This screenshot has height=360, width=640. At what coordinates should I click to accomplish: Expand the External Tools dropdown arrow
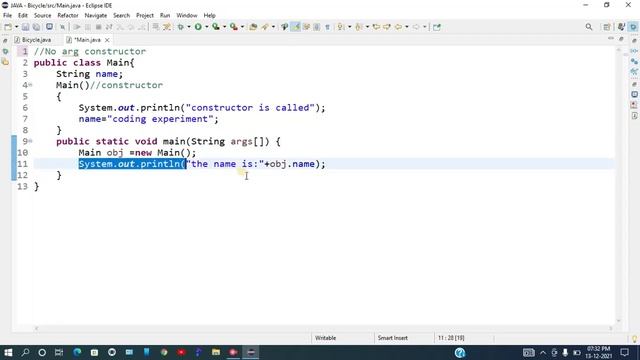coord(242,27)
